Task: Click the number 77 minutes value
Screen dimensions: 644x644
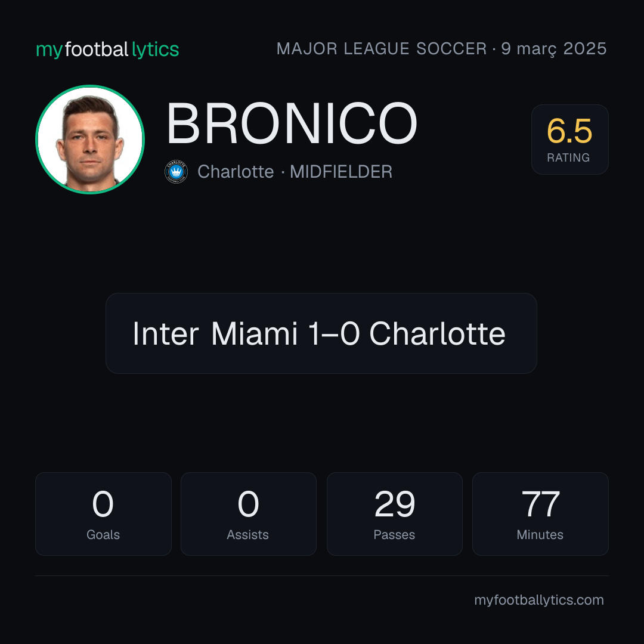Action: [x=540, y=504]
